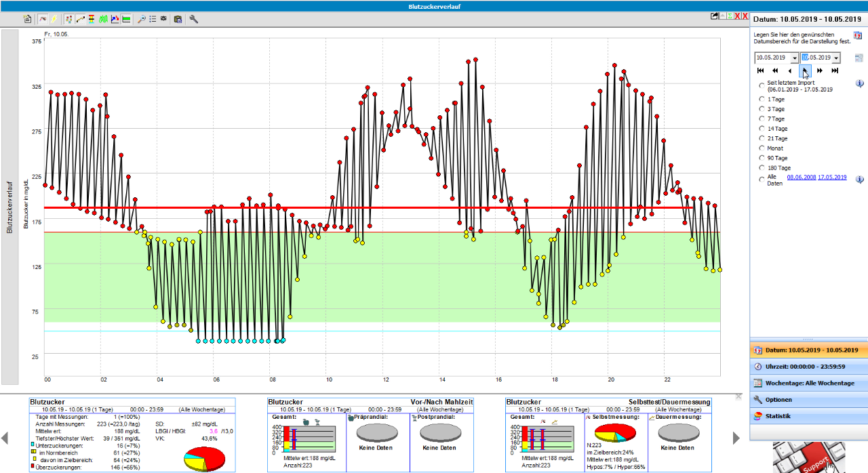
Task: Select the '1 Tage' radio option
Action: coord(762,99)
